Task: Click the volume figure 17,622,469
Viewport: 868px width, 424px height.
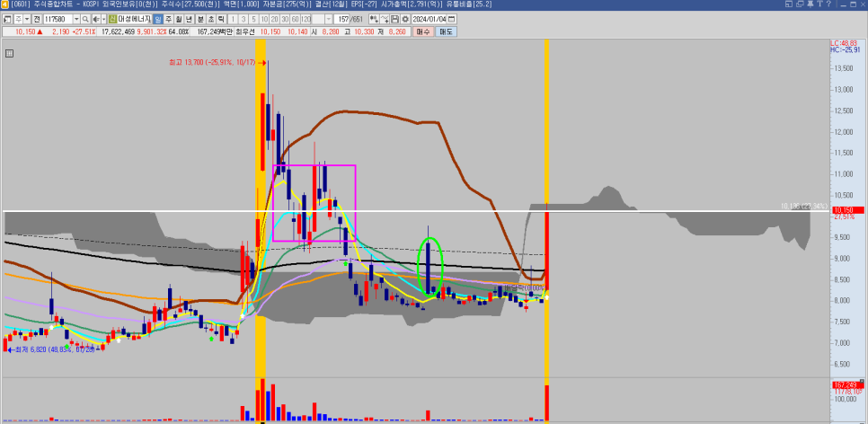Action: pos(118,31)
